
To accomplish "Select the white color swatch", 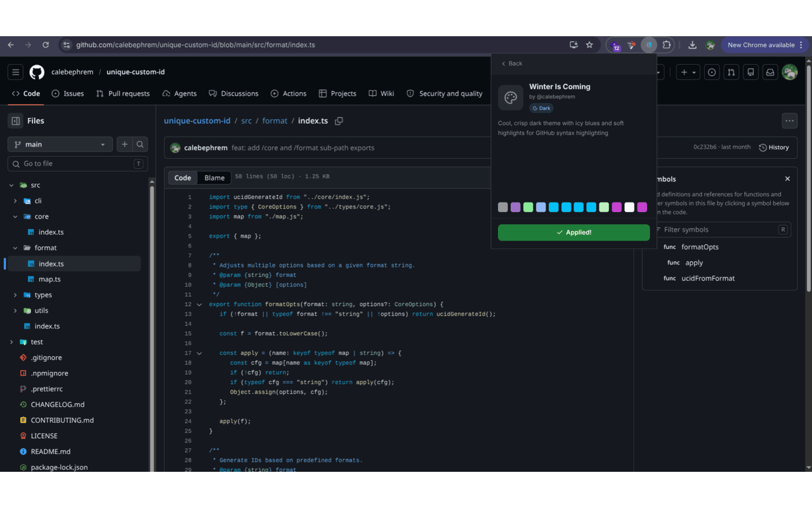I will pos(629,207).
